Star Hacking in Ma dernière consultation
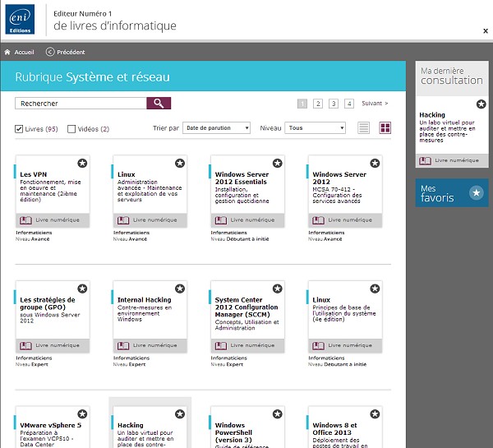This screenshot has width=493, height=448. tap(481, 104)
